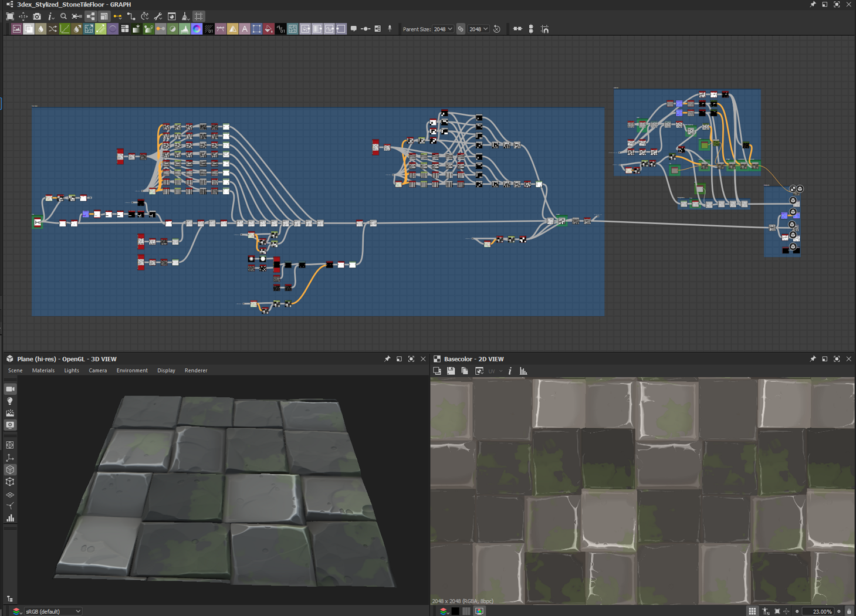
Task: Expand the sRGB (default) color space dropdown
Action: [x=53, y=611]
